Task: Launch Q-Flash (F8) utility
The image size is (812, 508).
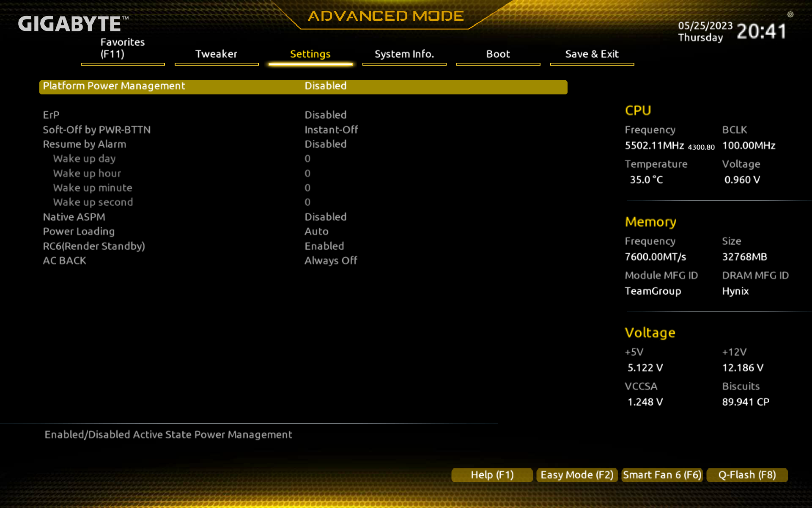Action: pos(747,475)
